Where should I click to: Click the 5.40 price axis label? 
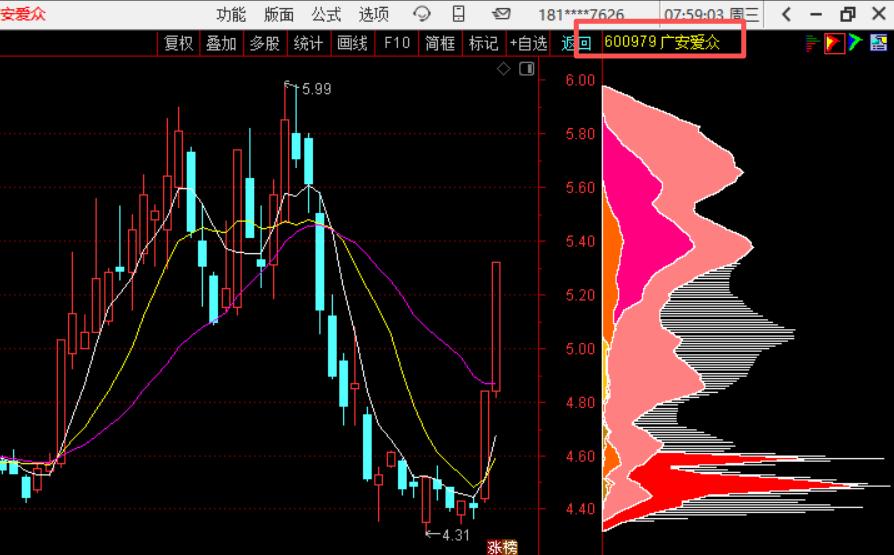pos(580,241)
